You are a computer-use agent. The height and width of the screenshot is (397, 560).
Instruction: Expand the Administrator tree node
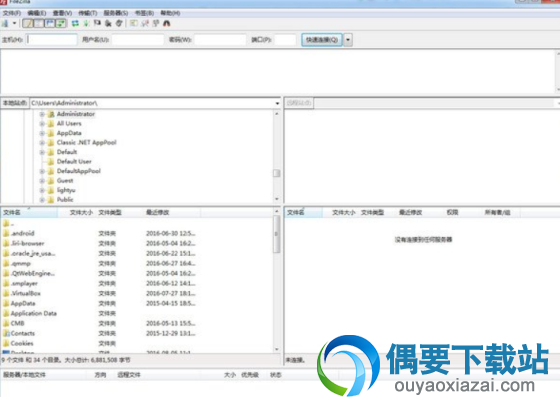(x=42, y=114)
